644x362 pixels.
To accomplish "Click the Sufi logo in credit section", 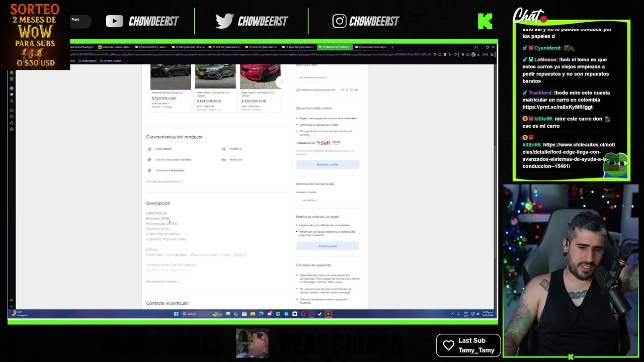I will click(x=324, y=143).
